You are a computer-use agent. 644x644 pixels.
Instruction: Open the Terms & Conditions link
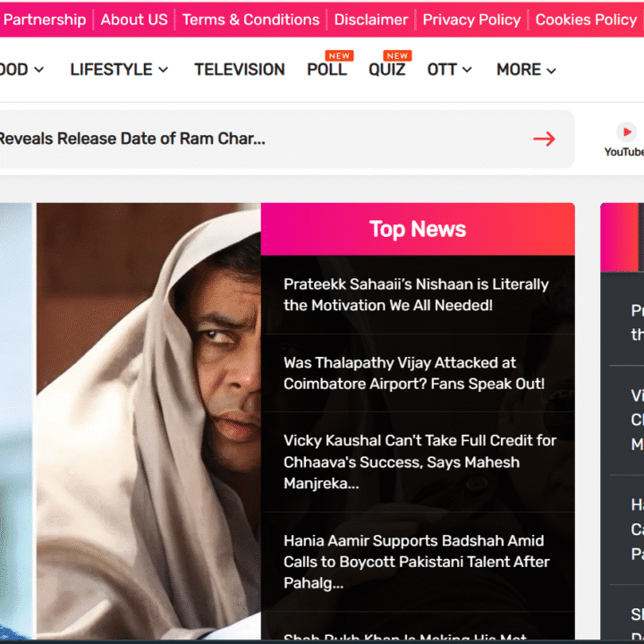(x=250, y=20)
